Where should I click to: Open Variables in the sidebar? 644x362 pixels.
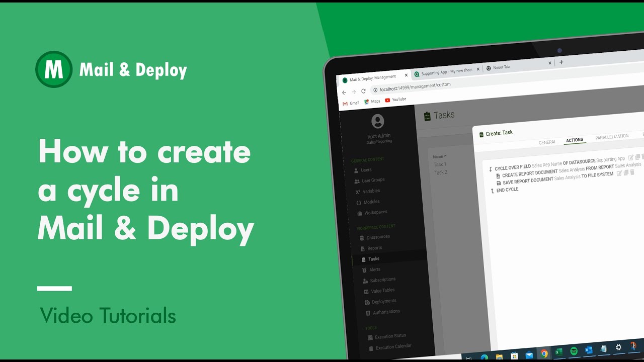[368, 191]
